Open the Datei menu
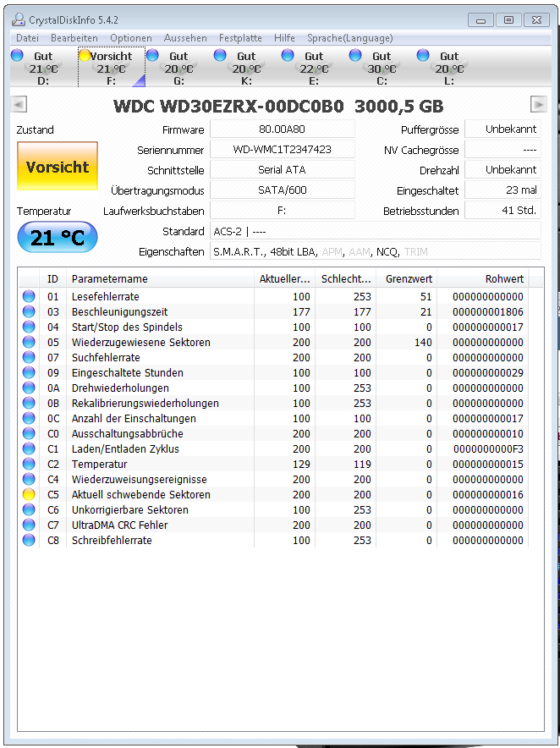Viewport: 560px width, 748px height. coord(27,38)
